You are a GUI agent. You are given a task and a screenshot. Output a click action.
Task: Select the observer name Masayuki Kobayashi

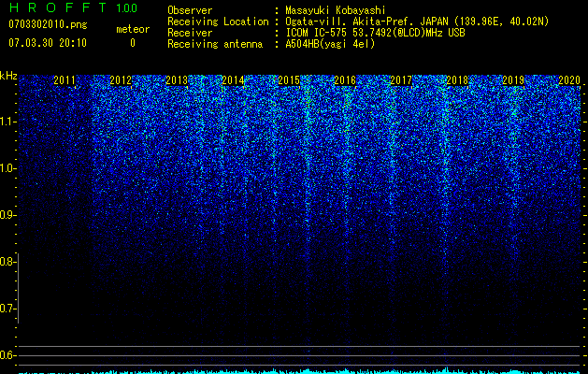click(x=336, y=10)
